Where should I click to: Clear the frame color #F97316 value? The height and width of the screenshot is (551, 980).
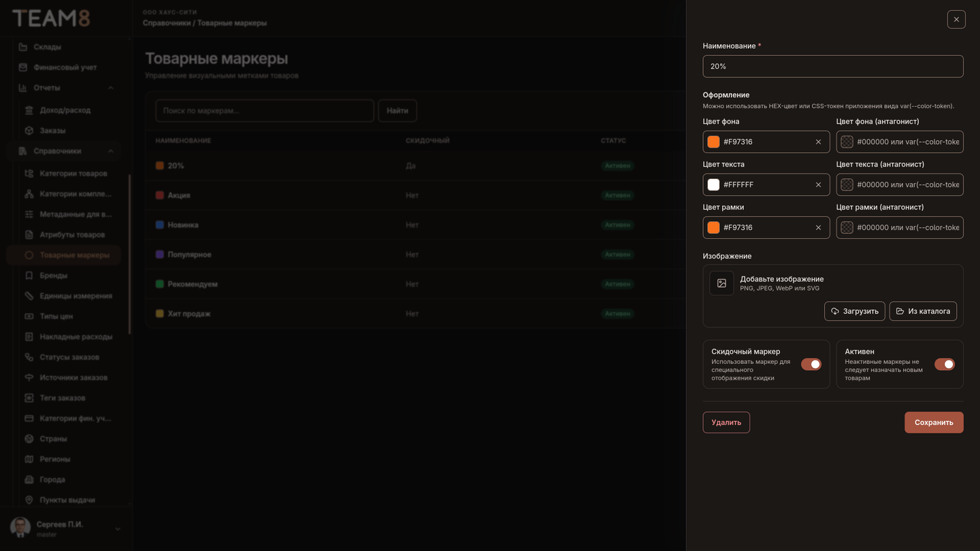(x=818, y=228)
